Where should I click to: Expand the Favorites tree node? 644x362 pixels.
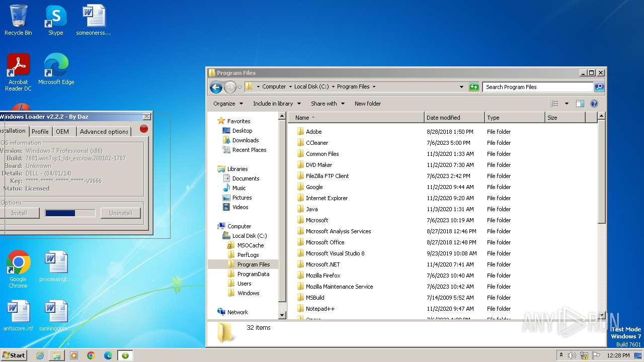coord(238,121)
